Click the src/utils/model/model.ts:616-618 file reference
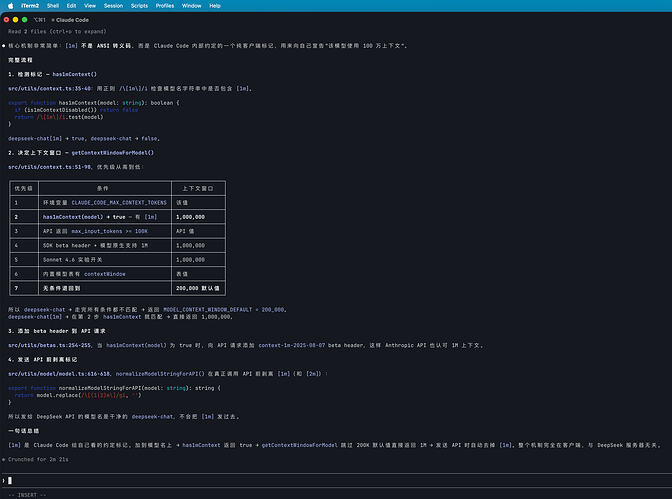672x499 pixels. pos(59,374)
